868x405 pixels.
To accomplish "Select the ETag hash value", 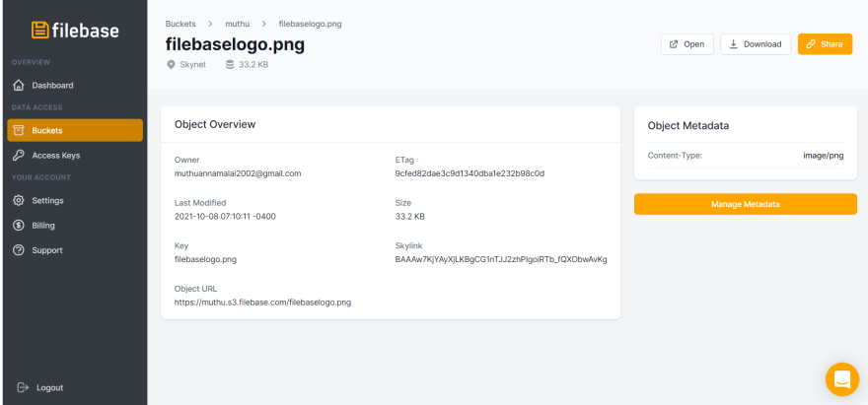I will (x=470, y=173).
